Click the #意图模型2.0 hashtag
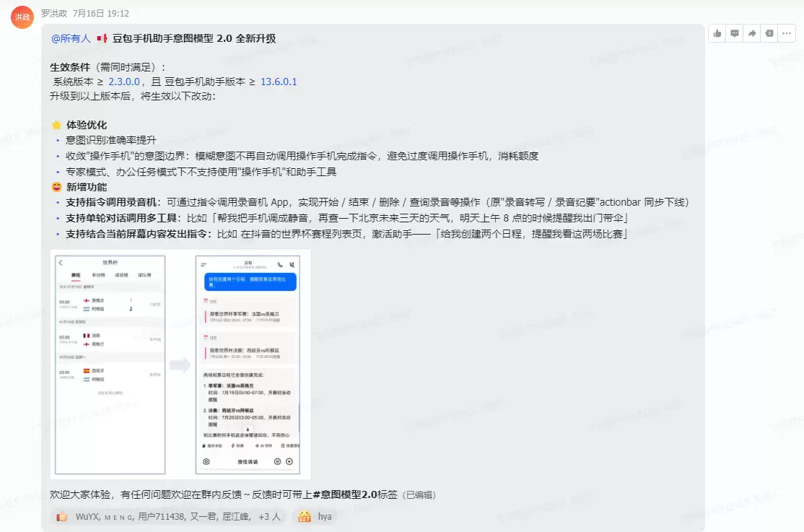 344,494
